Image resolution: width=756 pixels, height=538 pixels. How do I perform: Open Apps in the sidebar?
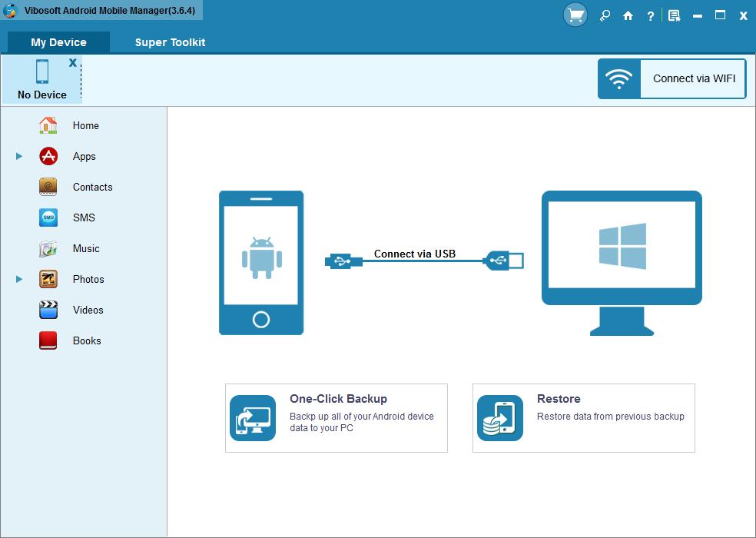[x=85, y=156]
